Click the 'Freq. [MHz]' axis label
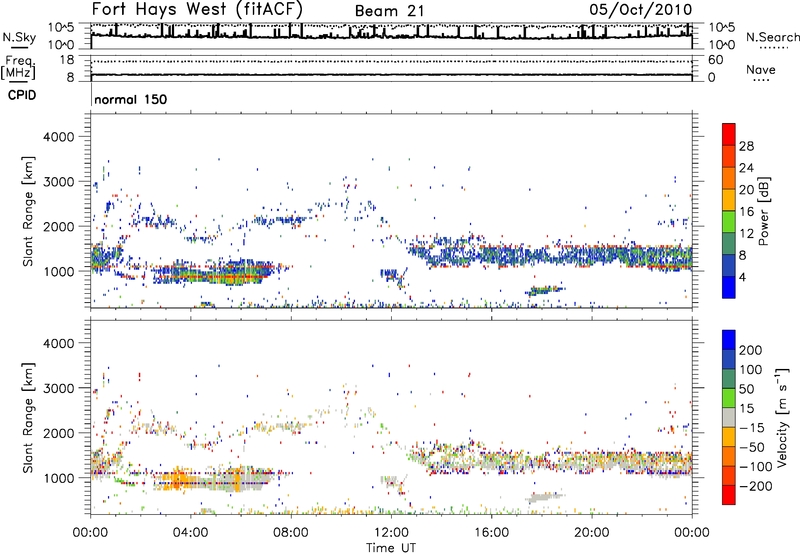Screen dimensions: 800x554 point(18,67)
